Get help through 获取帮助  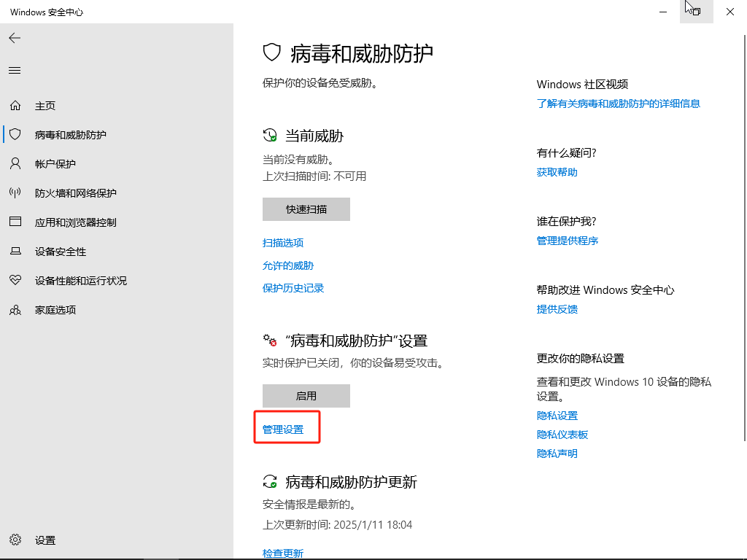click(x=557, y=171)
